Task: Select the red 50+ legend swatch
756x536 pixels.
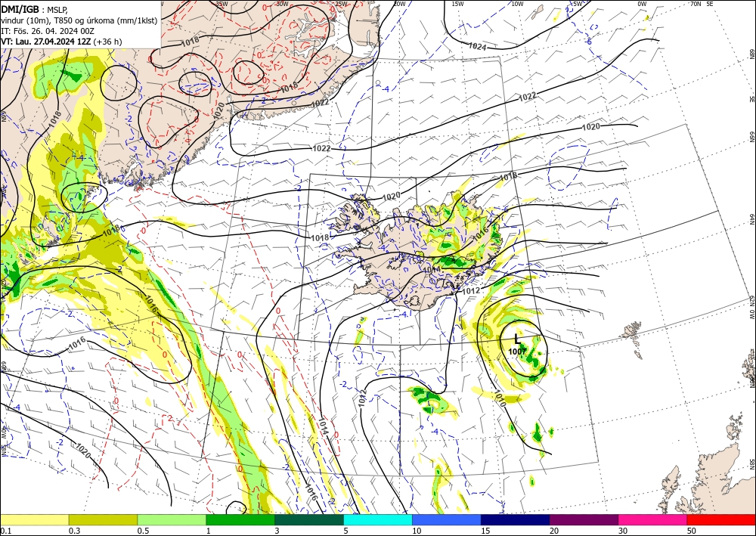Action: pos(721,519)
